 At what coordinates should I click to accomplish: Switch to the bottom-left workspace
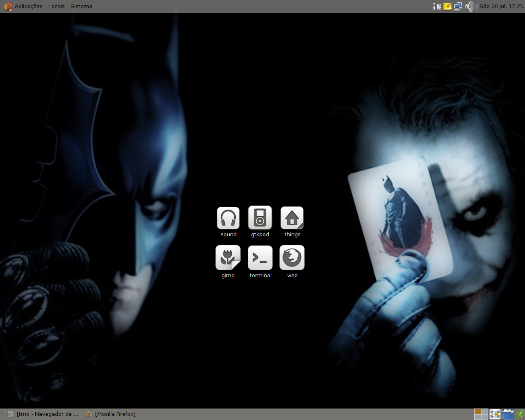[478, 417]
